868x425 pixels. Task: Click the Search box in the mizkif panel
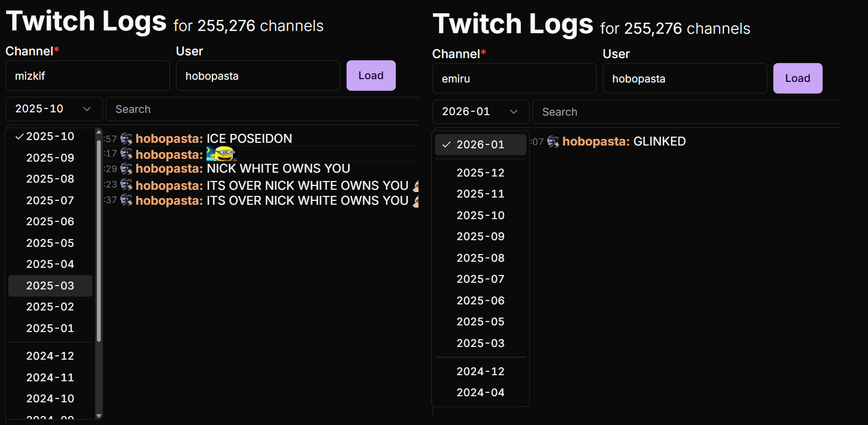click(x=262, y=109)
